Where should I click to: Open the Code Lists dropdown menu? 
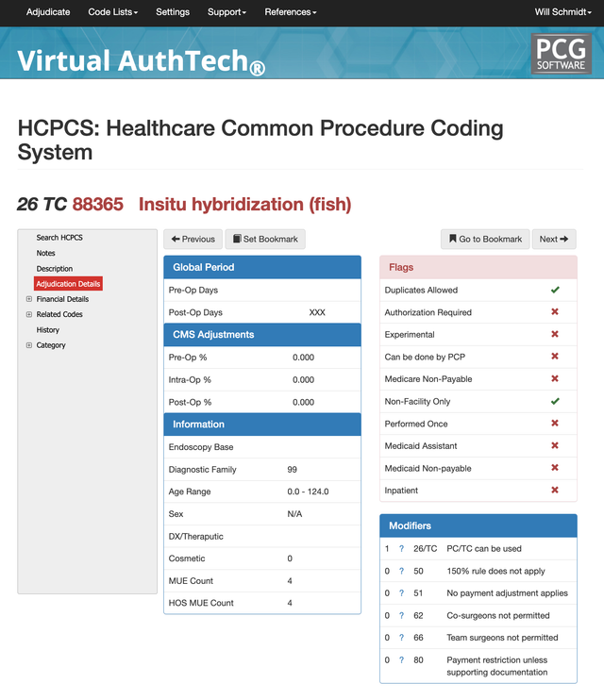click(112, 12)
